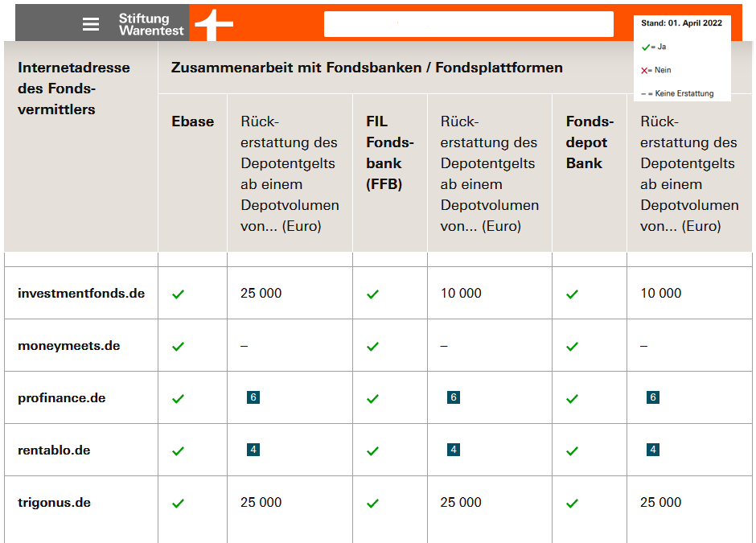Click the Fondsdepot Bank checkmark for moneymeets.de
The height and width of the screenshot is (543, 756).
tap(572, 346)
